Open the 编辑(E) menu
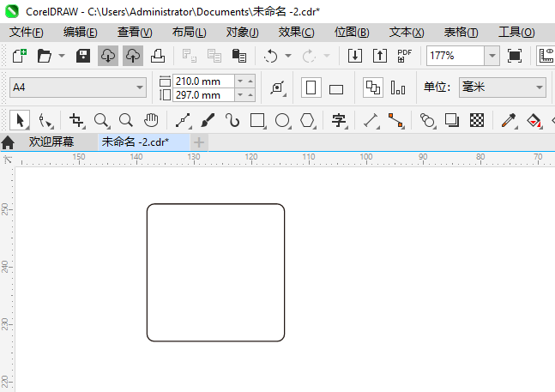Image resolution: width=555 pixels, height=392 pixels. 81,33
